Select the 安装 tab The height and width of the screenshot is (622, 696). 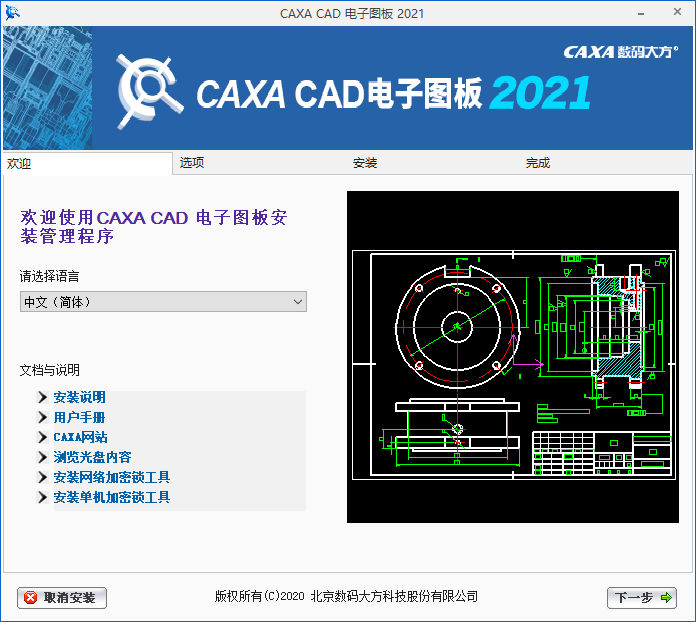[365, 163]
